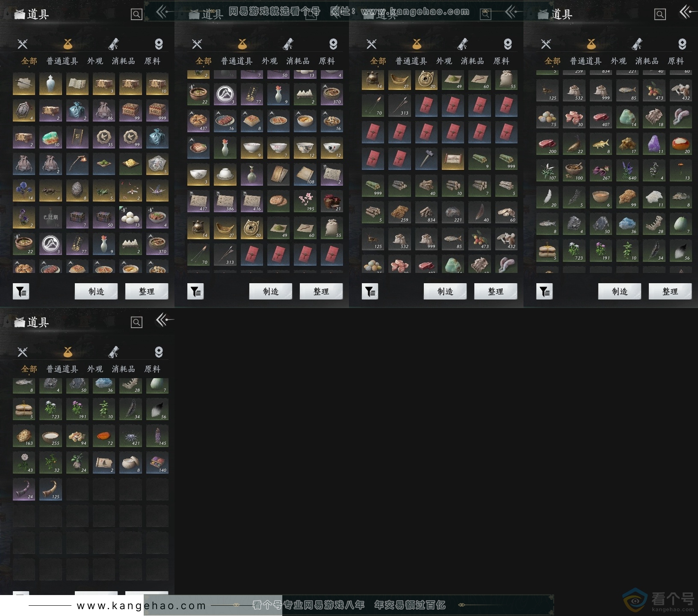698x616 pixels.
Task: Click 整理 button in top-left panel
Action: 147,291
